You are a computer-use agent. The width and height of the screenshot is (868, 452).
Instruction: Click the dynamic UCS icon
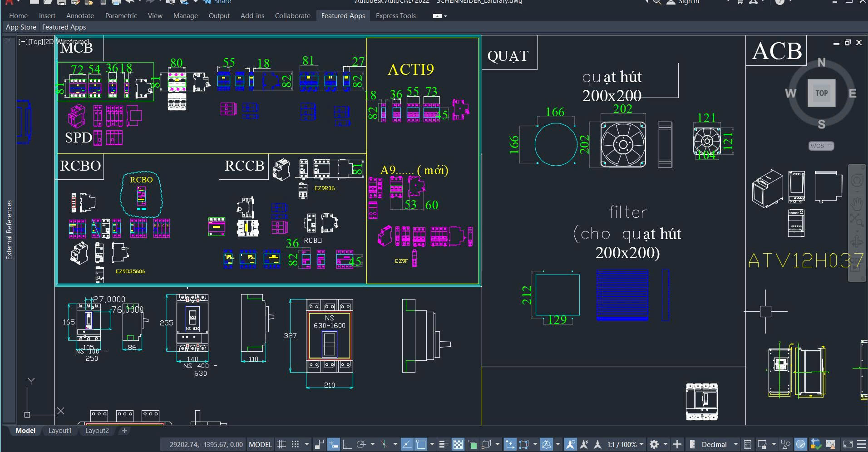coord(510,444)
